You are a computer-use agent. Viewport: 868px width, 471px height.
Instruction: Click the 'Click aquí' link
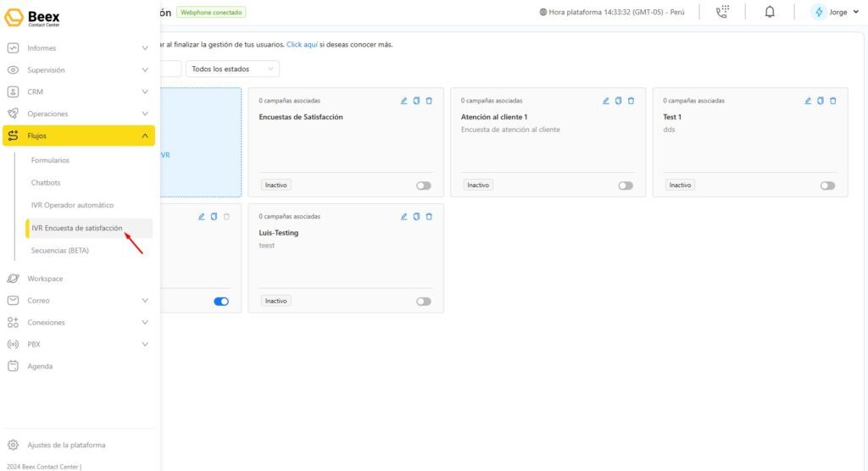[302, 44]
